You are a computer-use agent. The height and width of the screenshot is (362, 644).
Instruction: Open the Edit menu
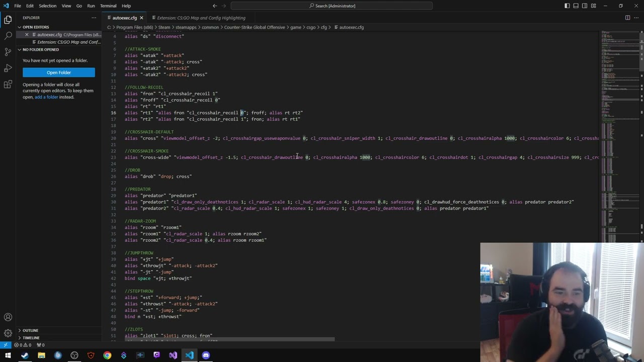pos(30,6)
